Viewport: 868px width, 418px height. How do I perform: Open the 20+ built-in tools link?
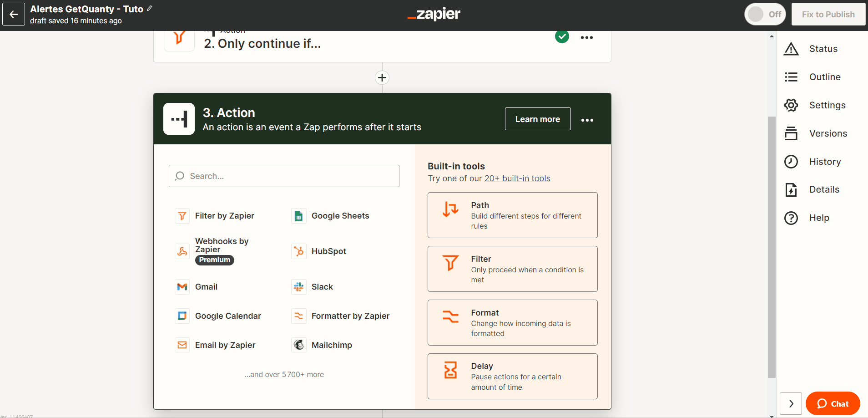coord(517,178)
